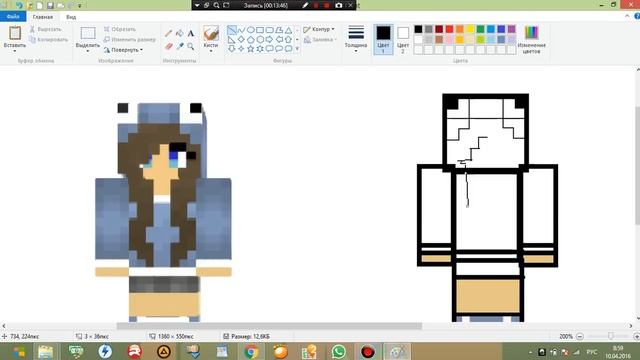This screenshot has width=640, height=360.
Task: Click the recorder camera snapshot icon
Action: (x=338, y=5)
